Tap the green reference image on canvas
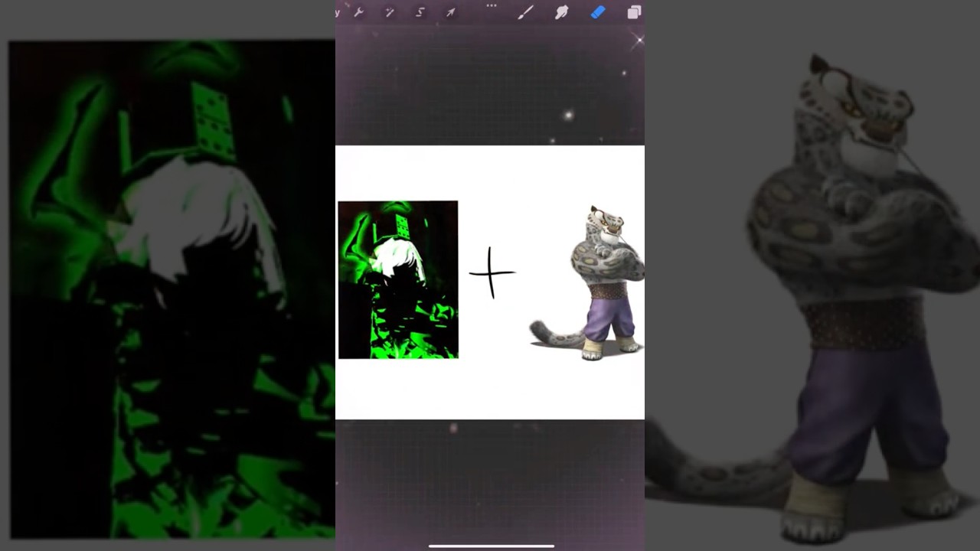This screenshot has width=980, height=551. click(x=398, y=279)
